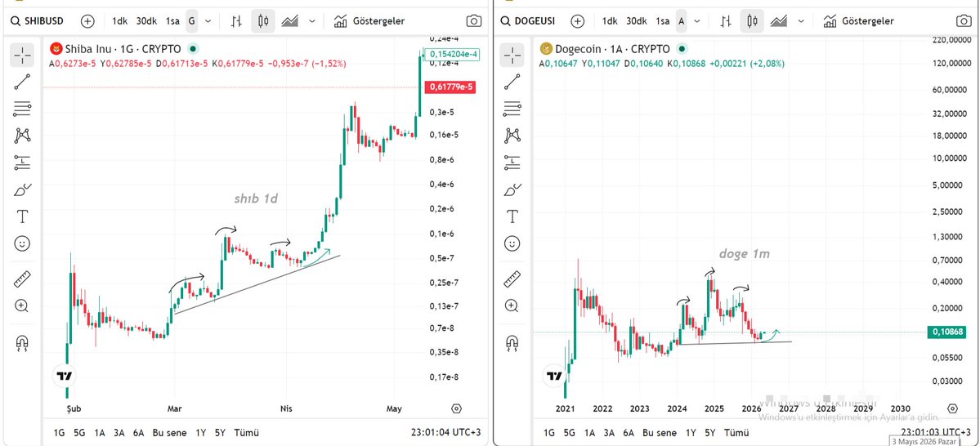The width and height of the screenshot is (980, 446).
Task: Click the 0,61779e-5 price label
Action: pyautogui.click(x=450, y=87)
